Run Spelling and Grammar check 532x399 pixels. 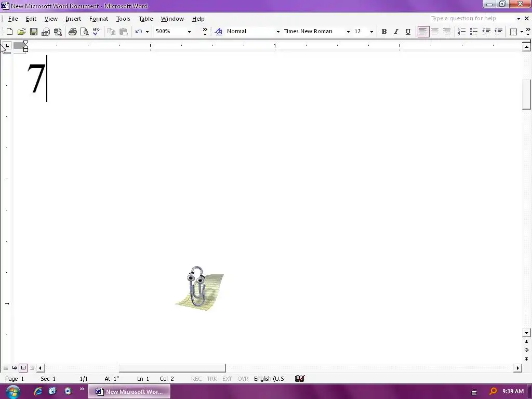point(96,32)
